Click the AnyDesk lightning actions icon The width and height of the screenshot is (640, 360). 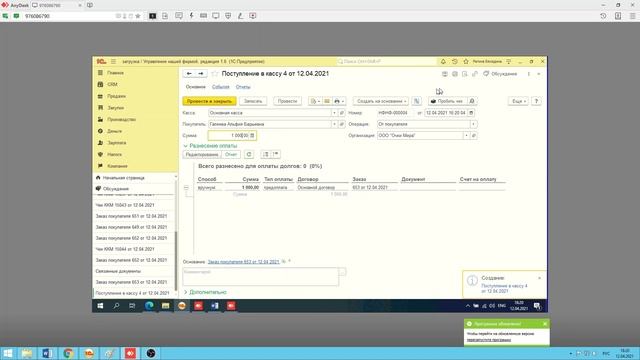191,16
